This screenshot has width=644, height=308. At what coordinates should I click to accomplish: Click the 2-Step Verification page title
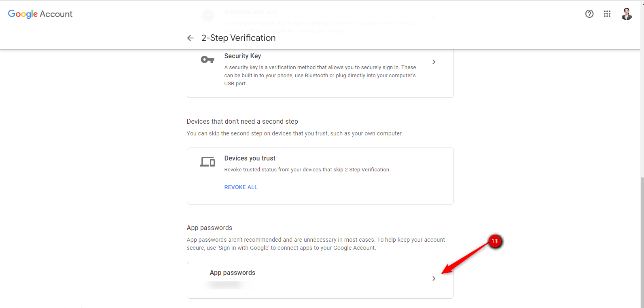click(239, 38)
